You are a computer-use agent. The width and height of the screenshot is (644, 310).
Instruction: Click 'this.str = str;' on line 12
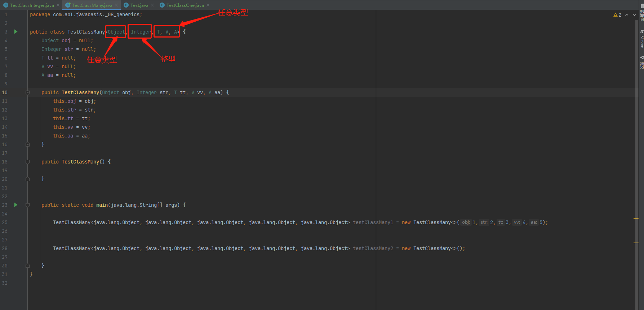[x=75, y=110]
